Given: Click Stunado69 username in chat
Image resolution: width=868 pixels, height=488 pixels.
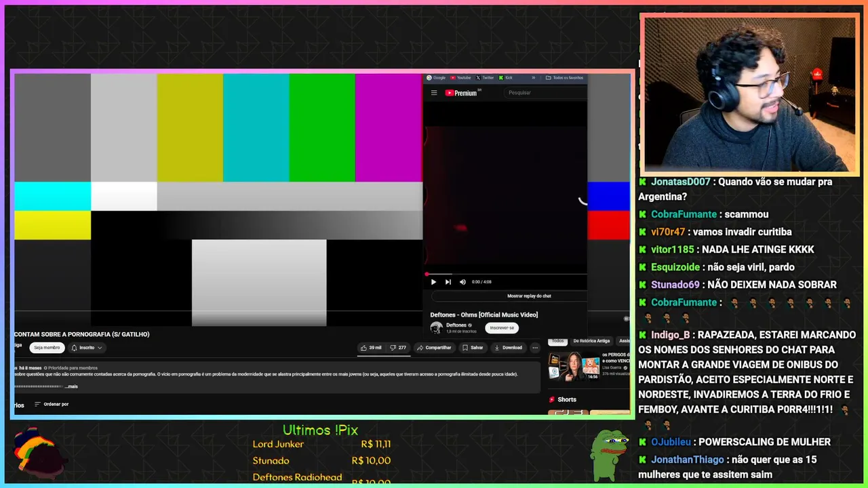Looking at the screenshot, I should [675, 285].
